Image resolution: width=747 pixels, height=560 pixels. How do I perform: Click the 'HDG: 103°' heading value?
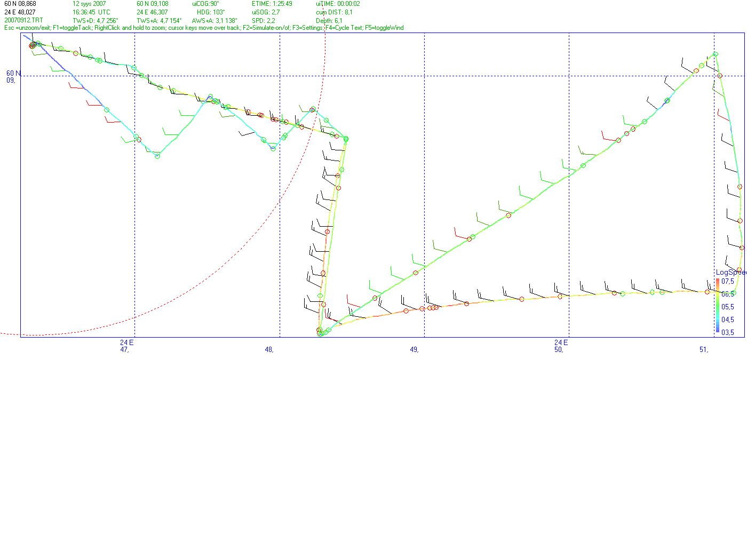tap(211, 12)
